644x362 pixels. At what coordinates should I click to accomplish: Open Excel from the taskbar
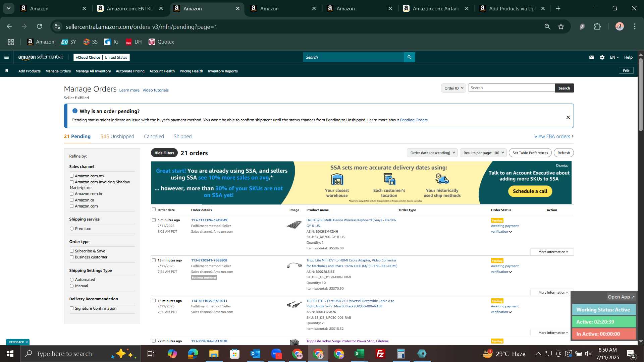(359, 354)
